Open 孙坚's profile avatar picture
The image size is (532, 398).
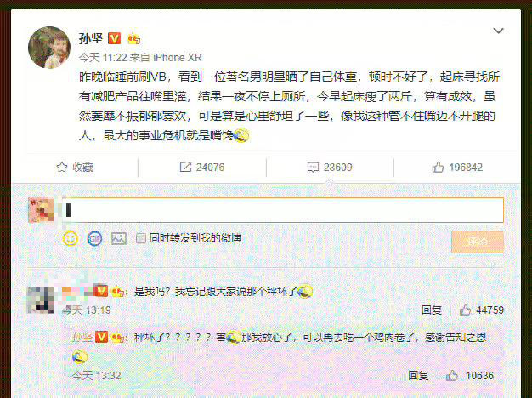click(49, 48)
